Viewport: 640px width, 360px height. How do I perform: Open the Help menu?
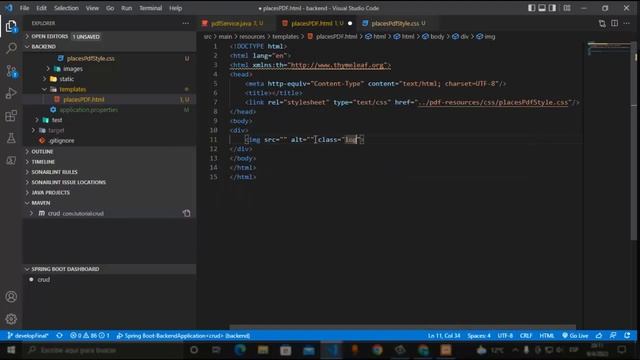(176, 8)
